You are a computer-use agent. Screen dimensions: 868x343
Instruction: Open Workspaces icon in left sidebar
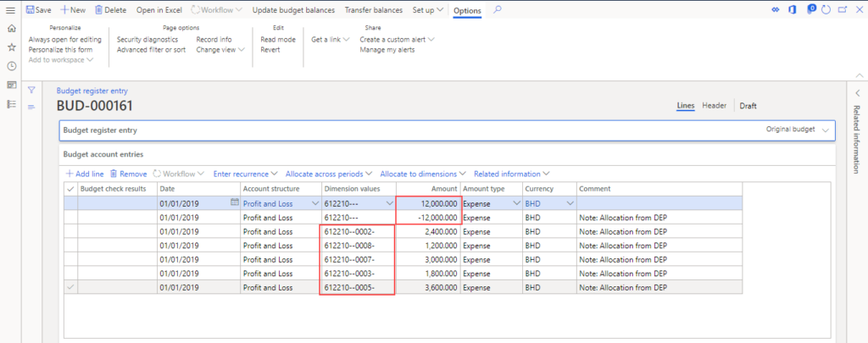point(11,85)
